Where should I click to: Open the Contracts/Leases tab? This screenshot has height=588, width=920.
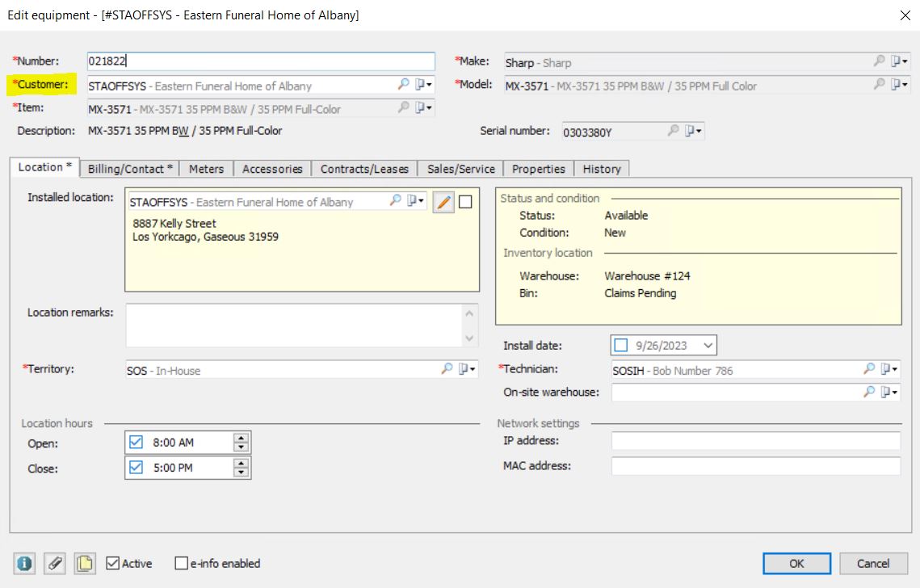(364, 169)
